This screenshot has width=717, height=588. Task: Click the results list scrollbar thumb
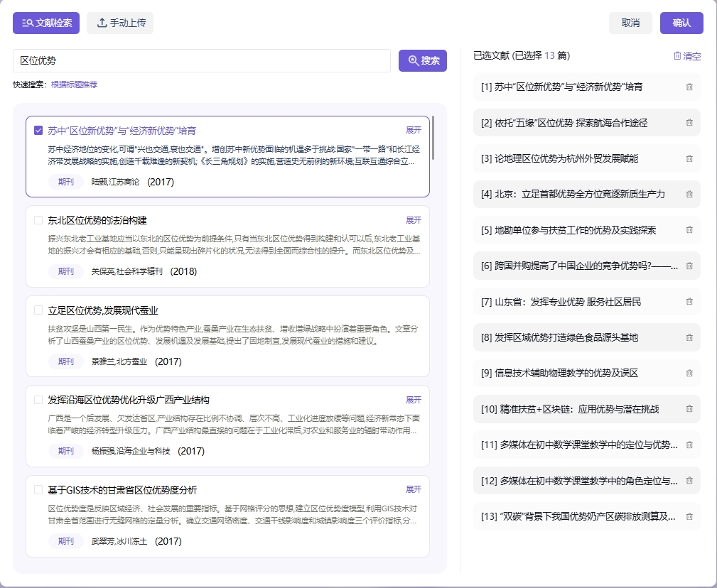(433, 138)
